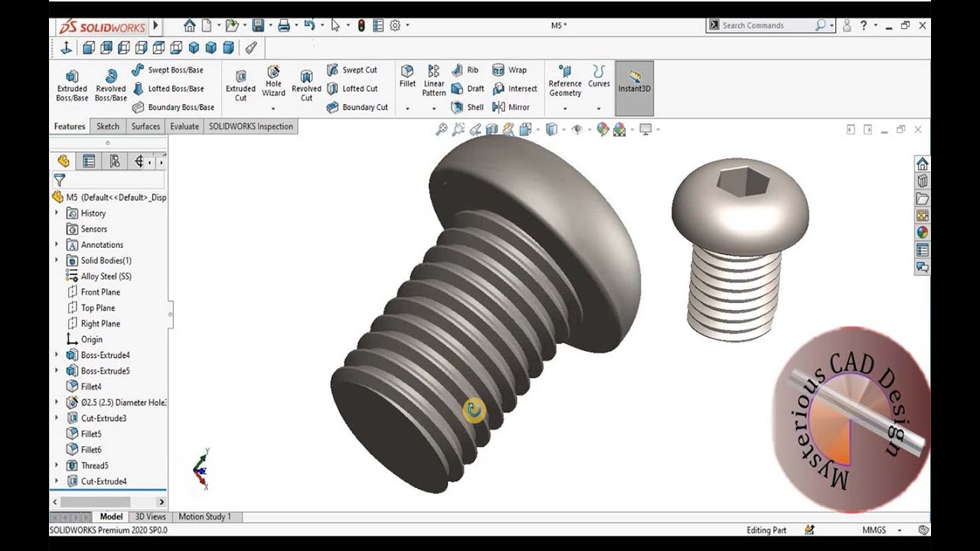Switch to the Evaluate tab
This screenshot has width=980, height=551.
coord(185,126)
